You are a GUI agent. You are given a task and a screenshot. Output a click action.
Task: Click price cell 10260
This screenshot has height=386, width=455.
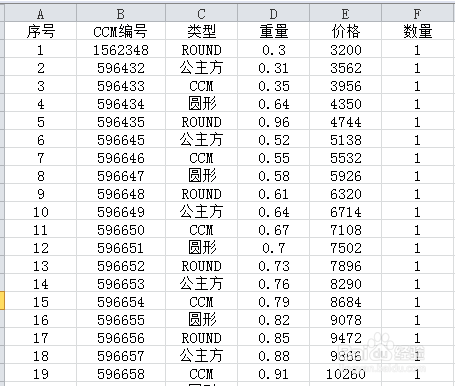pos(345,373)
